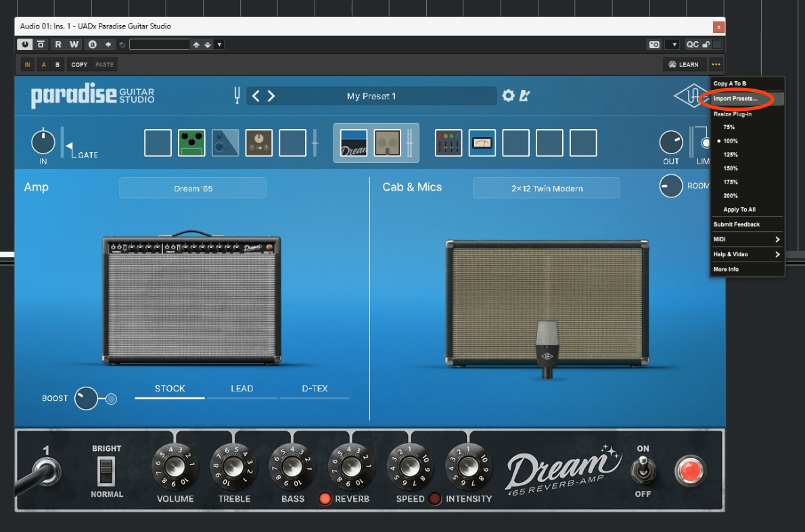Select the VU meter compressor slot

click(482, 143)
